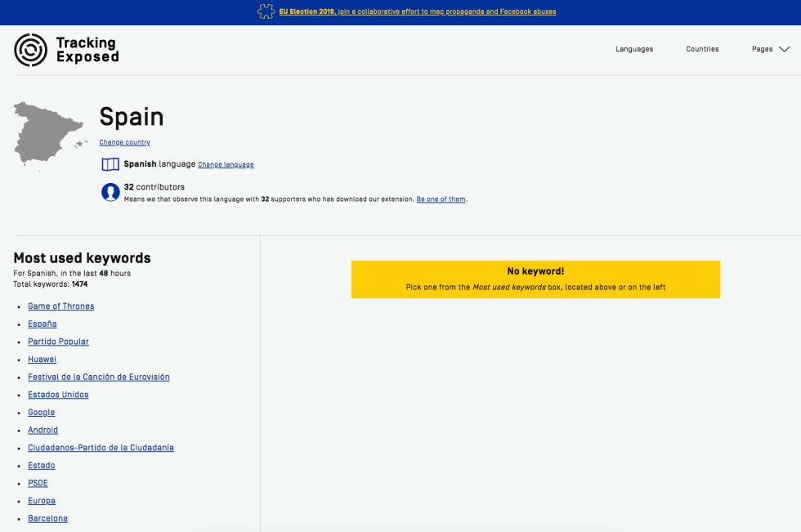Open the EU Election 2019 banner link
This screenshot has height=532, width=801.
418,11
